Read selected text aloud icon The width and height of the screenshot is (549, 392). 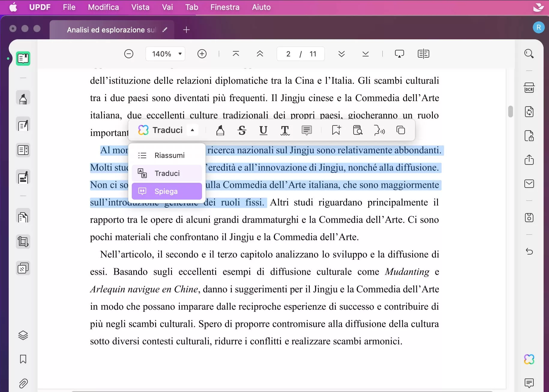point(379,130)
